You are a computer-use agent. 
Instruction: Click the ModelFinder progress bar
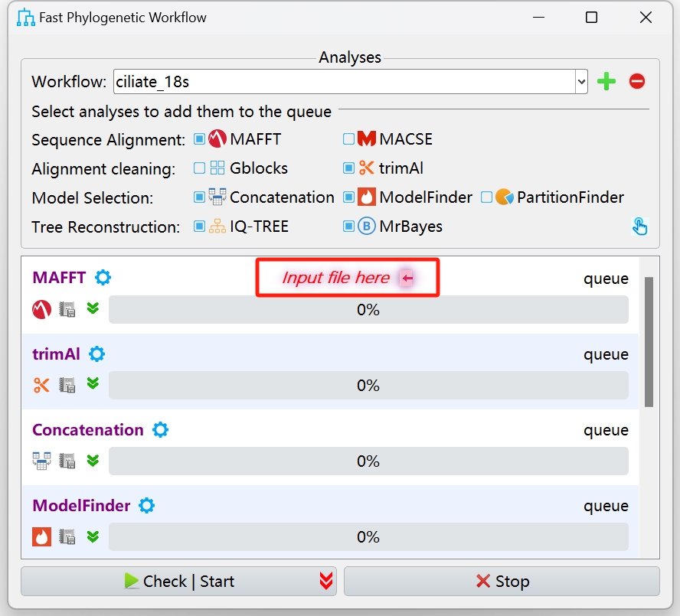tap(368, 537)
